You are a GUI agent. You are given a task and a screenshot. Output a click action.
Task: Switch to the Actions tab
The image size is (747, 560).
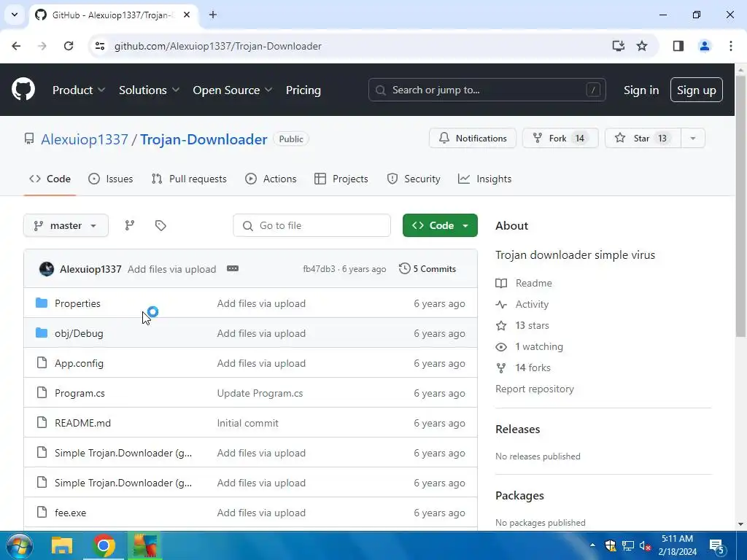pos(271,179)
